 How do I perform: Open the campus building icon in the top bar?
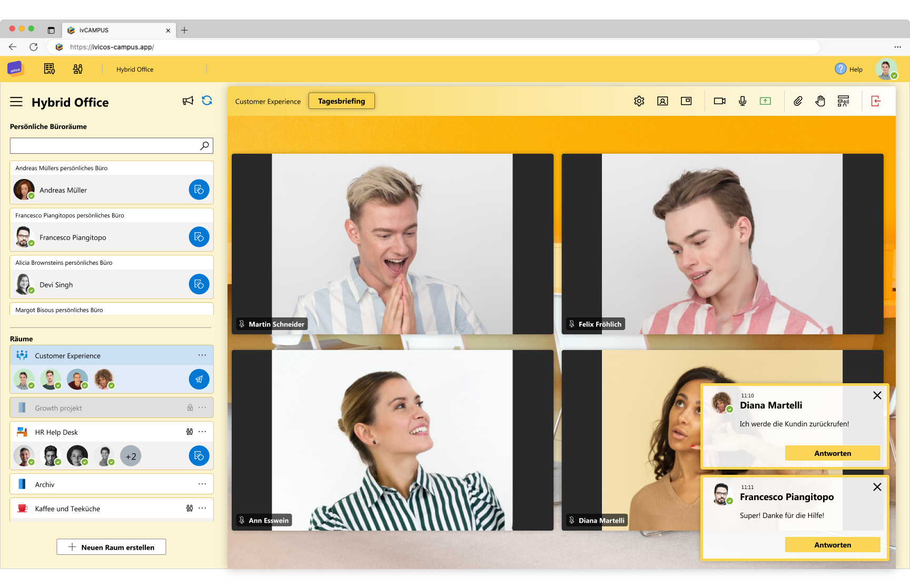click(x=50, y=69)
